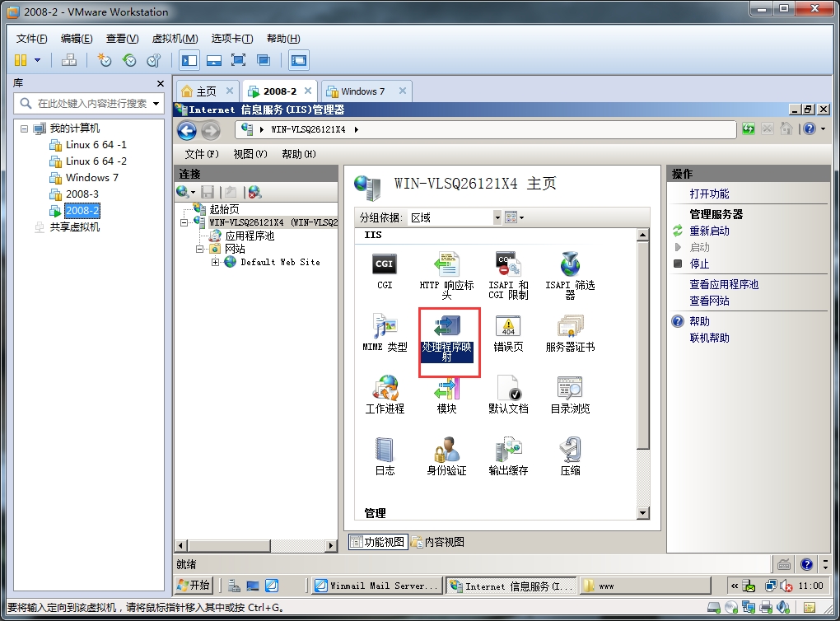Switch to the Windows 7 tab
The width and height of the screenshot is (840, 621).
pyautogui.click(x=367, y=91)
